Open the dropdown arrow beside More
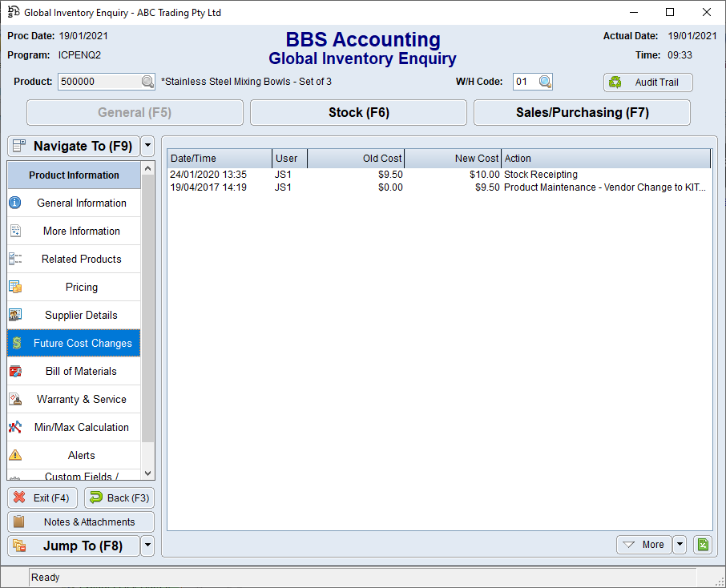Screen dimensions: 726x588 click(x=680, y=545)
